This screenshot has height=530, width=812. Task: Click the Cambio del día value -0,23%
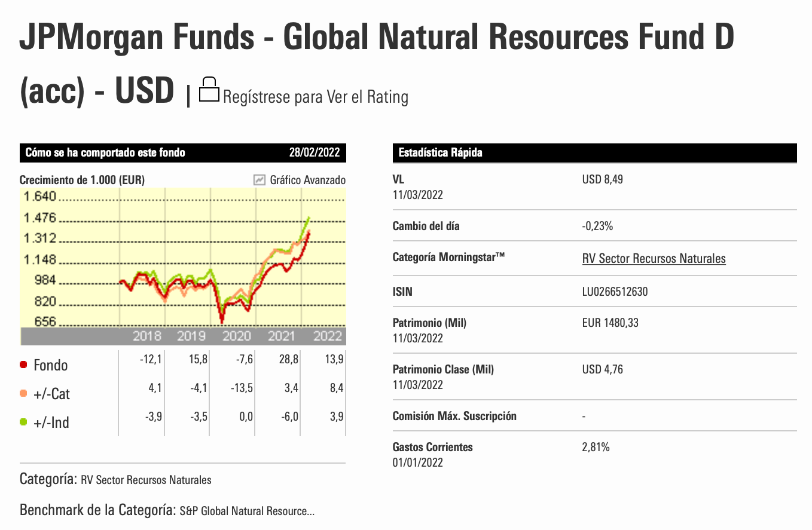pyautogui.click(x=597, y=226)
